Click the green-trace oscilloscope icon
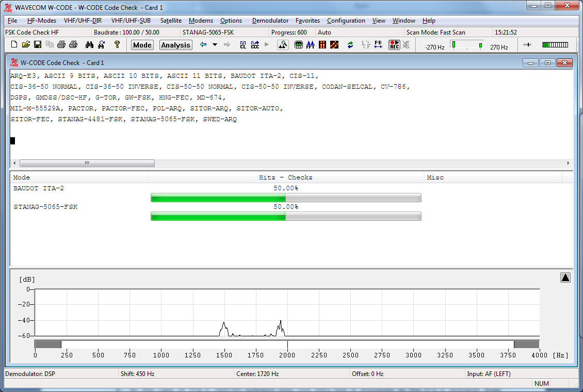This screenshot has width=583, height=392. point(299,44)
